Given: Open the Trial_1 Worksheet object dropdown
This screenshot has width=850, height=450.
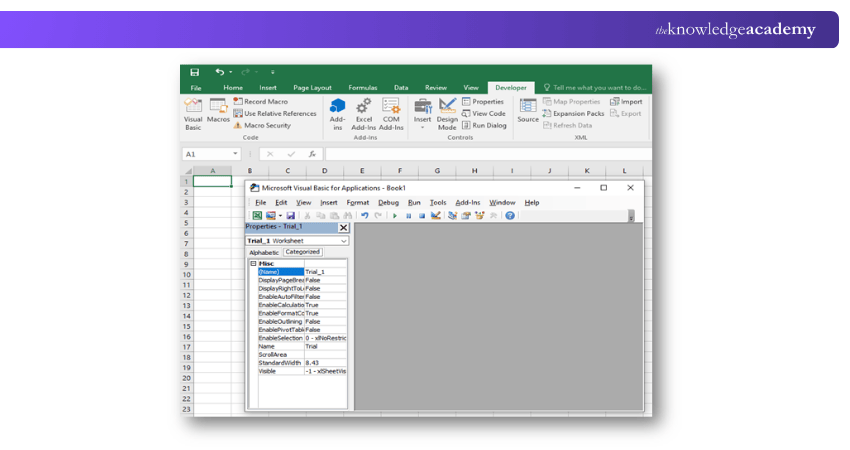Looking at the screenshot, I should [344, 241].
